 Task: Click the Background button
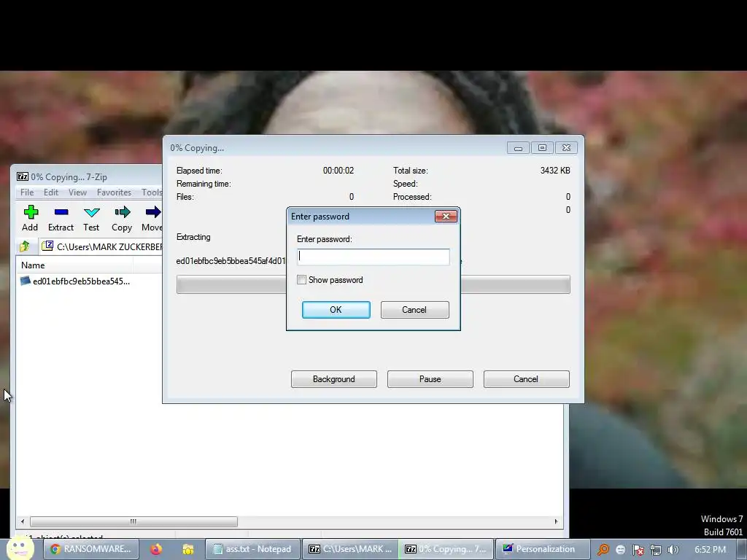tap(334, 379)
